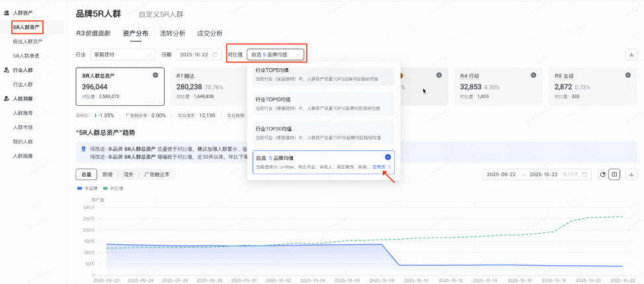Add the 5R人群总资产 card via its plus icon
The width and height of the screenshot is (644, 284).
pos(155,75)
